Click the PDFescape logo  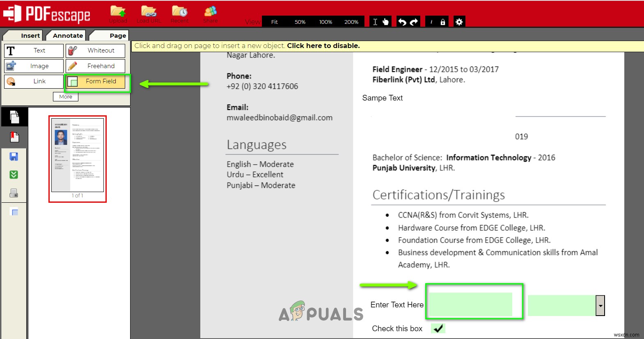tap(47, 14)
